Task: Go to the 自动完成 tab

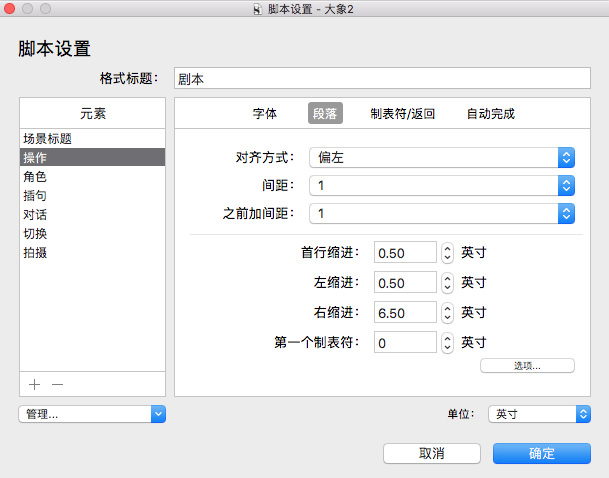Action: [491, 113]
